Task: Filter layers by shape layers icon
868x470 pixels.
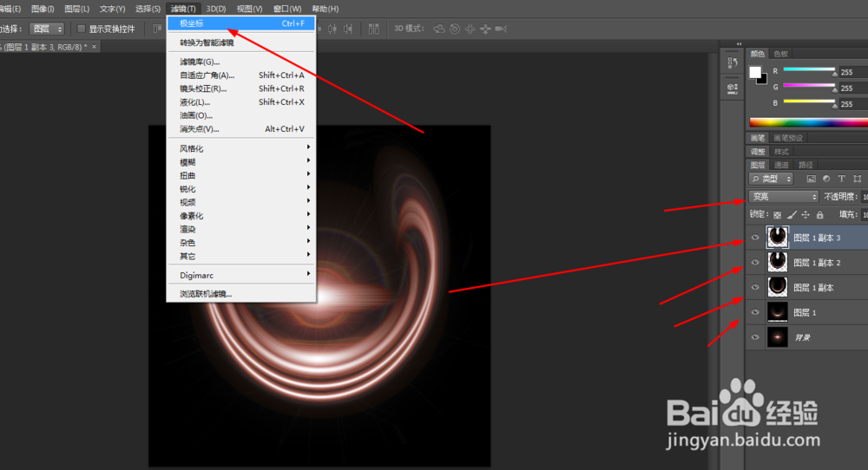Action: tap(857, 179)
